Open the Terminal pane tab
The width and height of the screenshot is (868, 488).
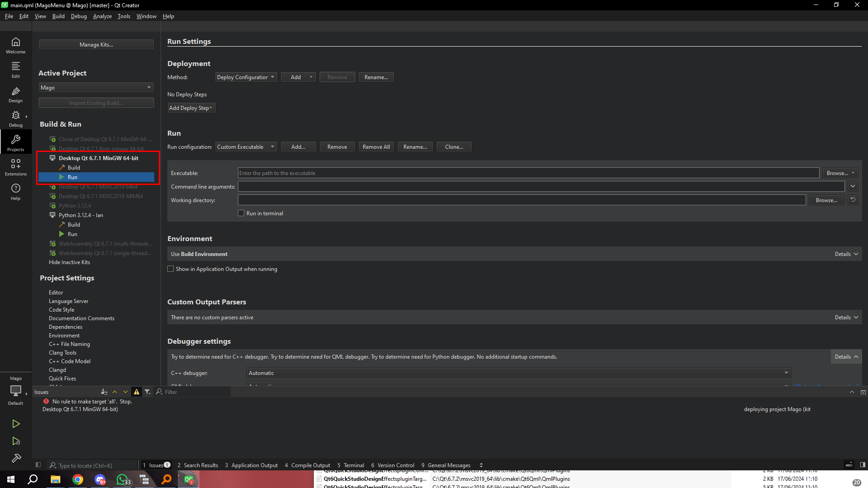click(351, 465)
